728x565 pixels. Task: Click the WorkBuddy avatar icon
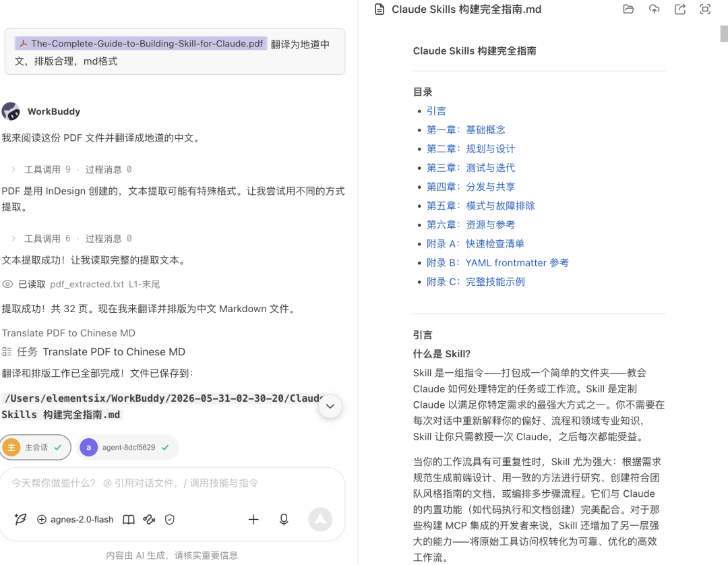(11, 111)
